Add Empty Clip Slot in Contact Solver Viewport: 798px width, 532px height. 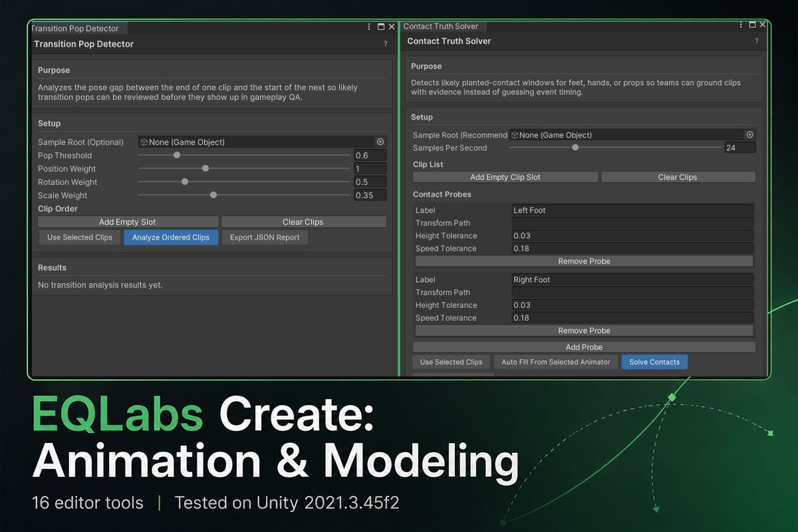pyautogui.click(x=505, y=178)
